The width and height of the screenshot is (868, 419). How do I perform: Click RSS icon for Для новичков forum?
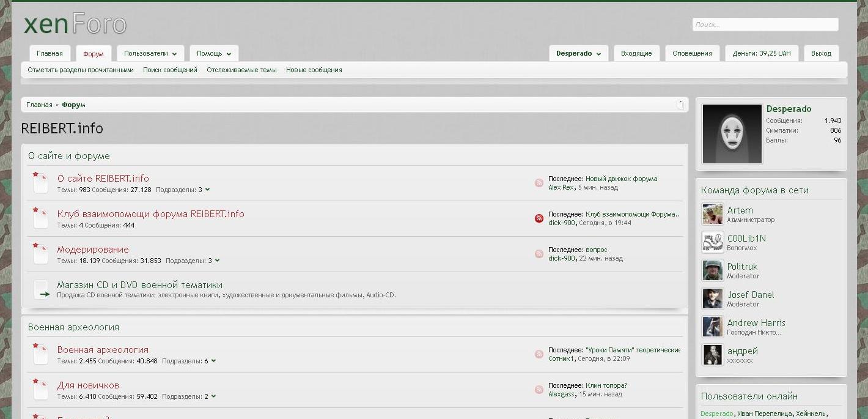click(539, 390)
